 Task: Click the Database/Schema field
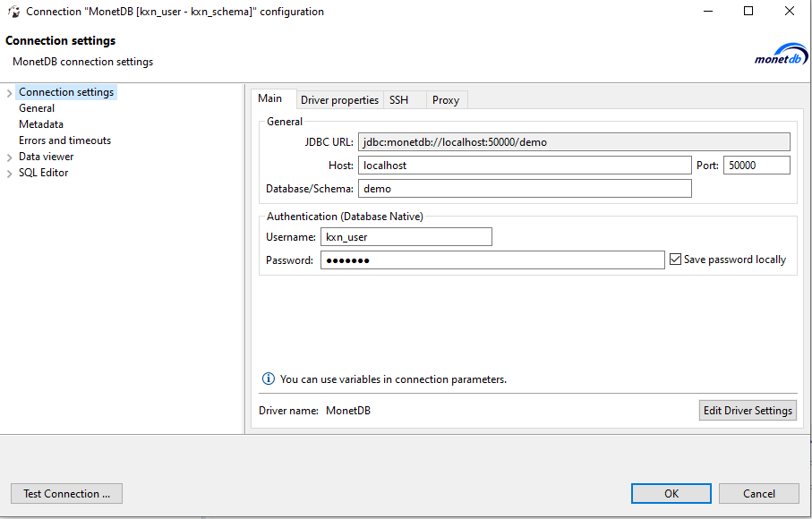click(525, 188)
